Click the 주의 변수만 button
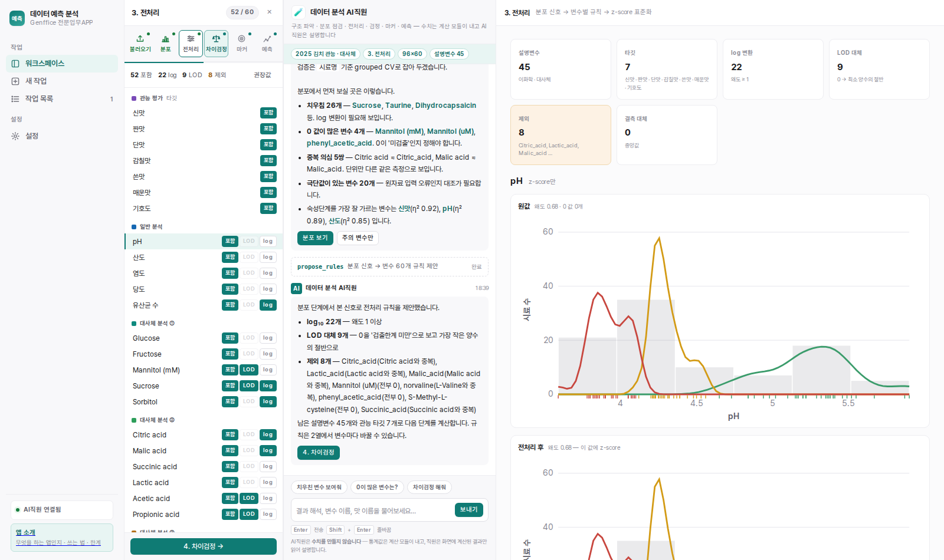 pos(358,238)
